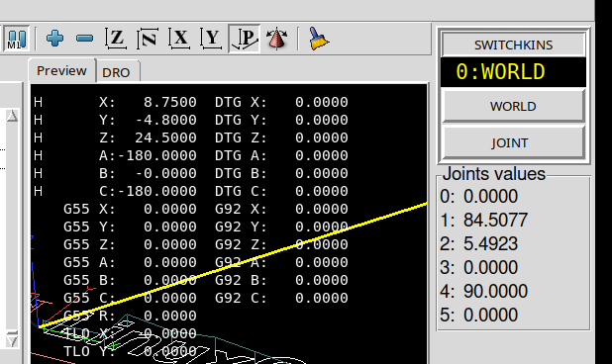The width and height of the screenshot is (612, 364).
Task: Click the G55 X: 0.0000 offset
Action: coord(130,209)
